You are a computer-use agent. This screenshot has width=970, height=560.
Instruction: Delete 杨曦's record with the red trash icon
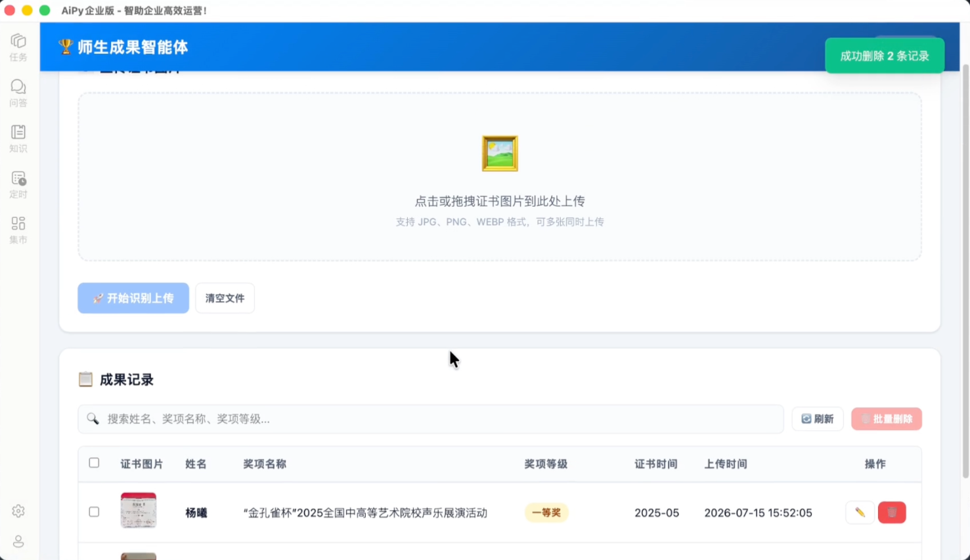(892, 512)
